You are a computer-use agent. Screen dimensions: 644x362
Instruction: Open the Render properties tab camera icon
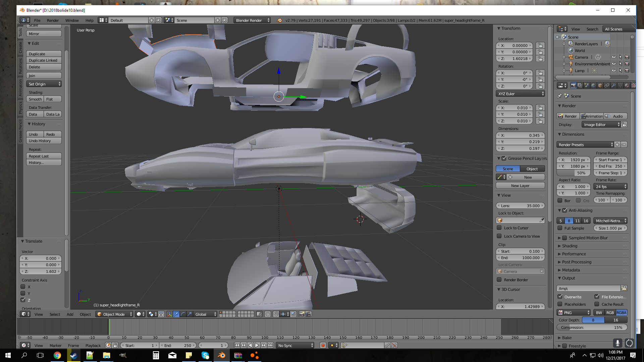point(573,86)
